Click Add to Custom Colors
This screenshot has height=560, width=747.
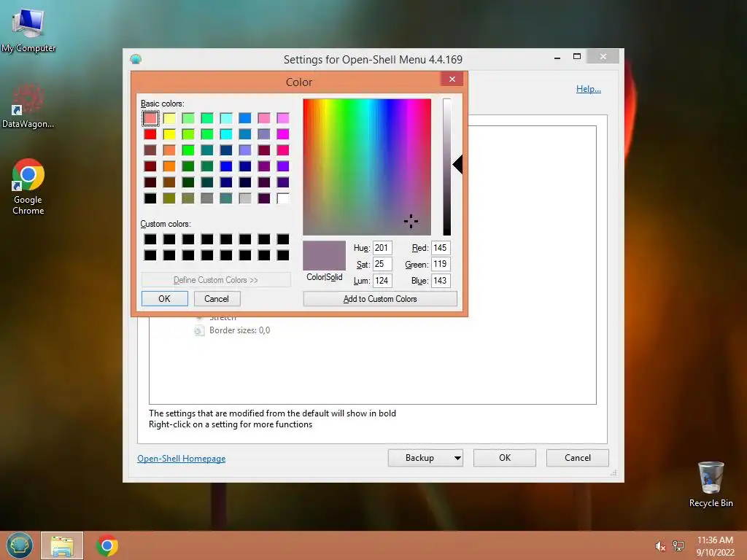coord(380,298)
